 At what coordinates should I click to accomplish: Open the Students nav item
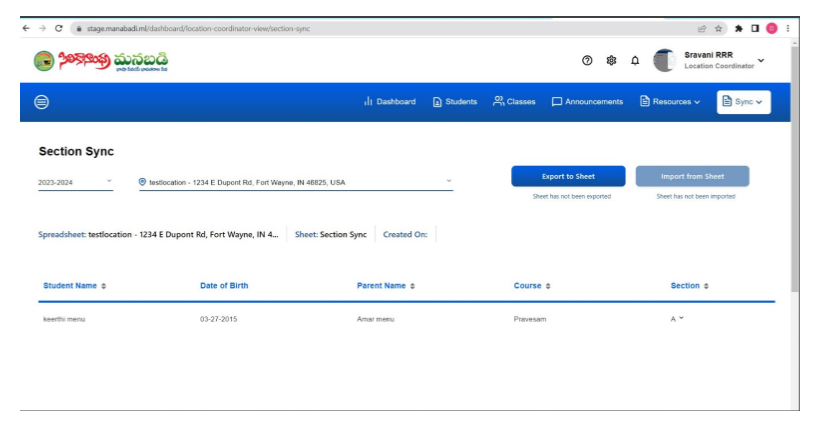click(x=454, y=102)
